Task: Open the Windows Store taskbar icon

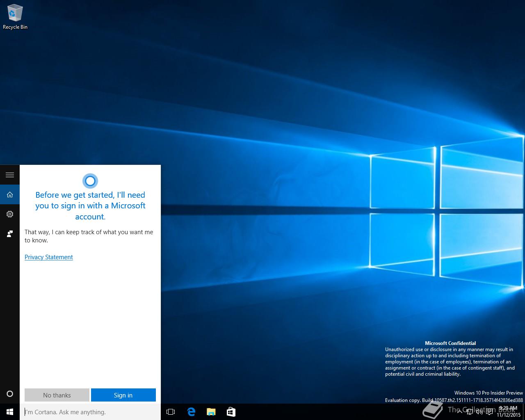Action: point(231,412)
